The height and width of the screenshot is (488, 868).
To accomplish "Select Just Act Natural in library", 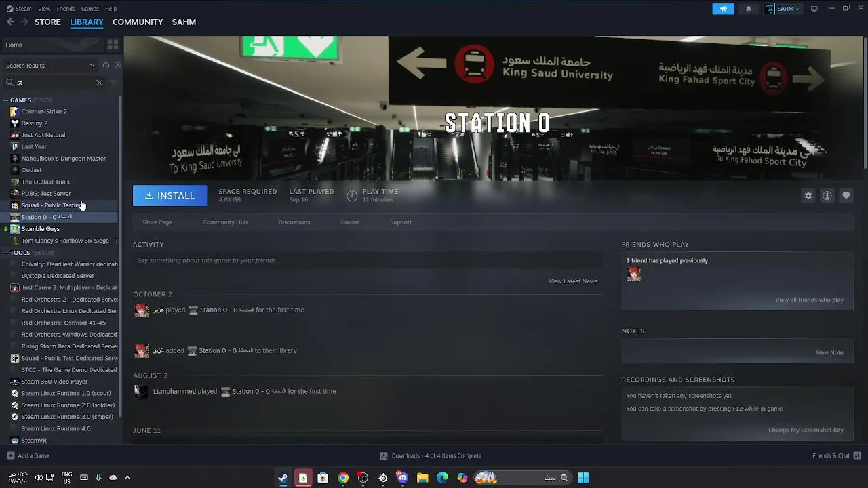I will tap(43, 135).
